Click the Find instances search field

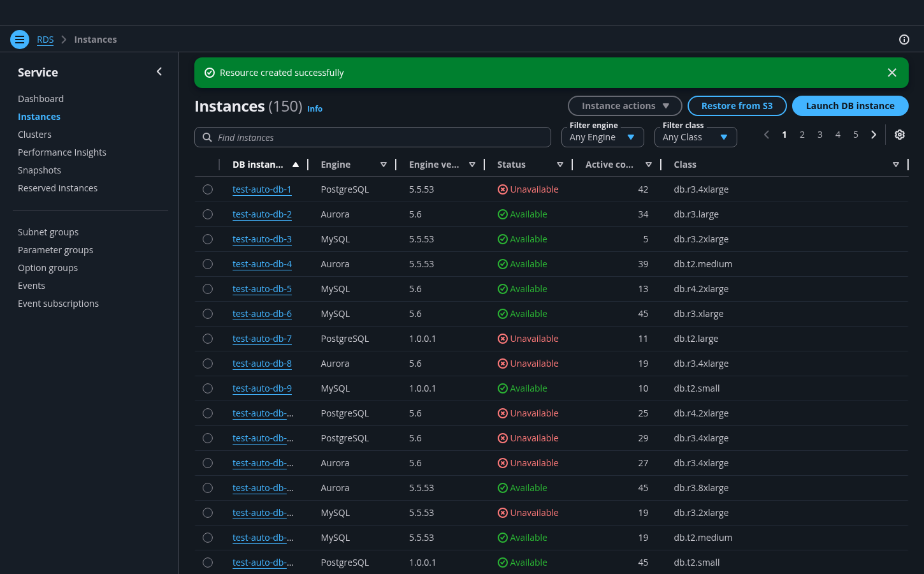[373, 137]
